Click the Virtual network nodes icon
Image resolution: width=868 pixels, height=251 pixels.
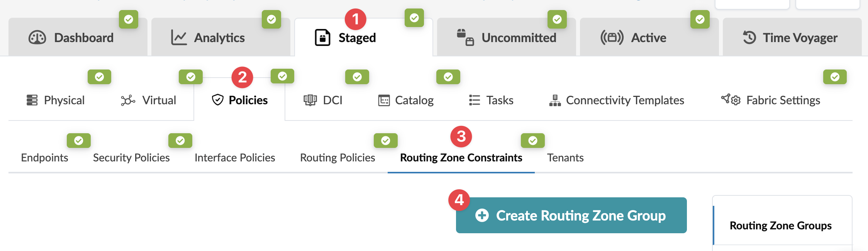(x=128, y=100)
